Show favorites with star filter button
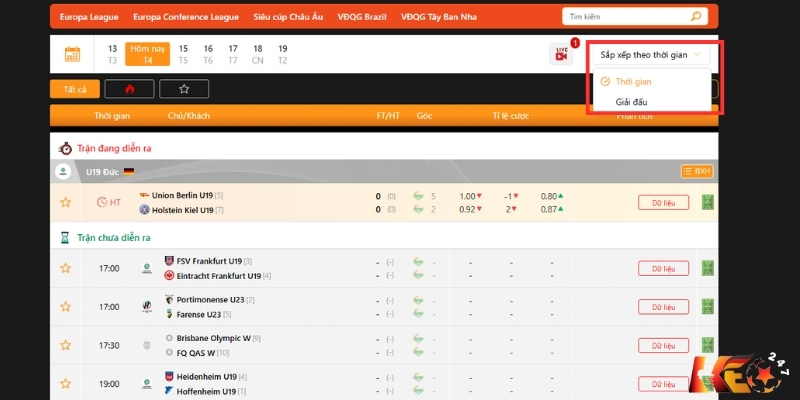The width and height of the screenshot is (800, 400). (x=184, y=89)
